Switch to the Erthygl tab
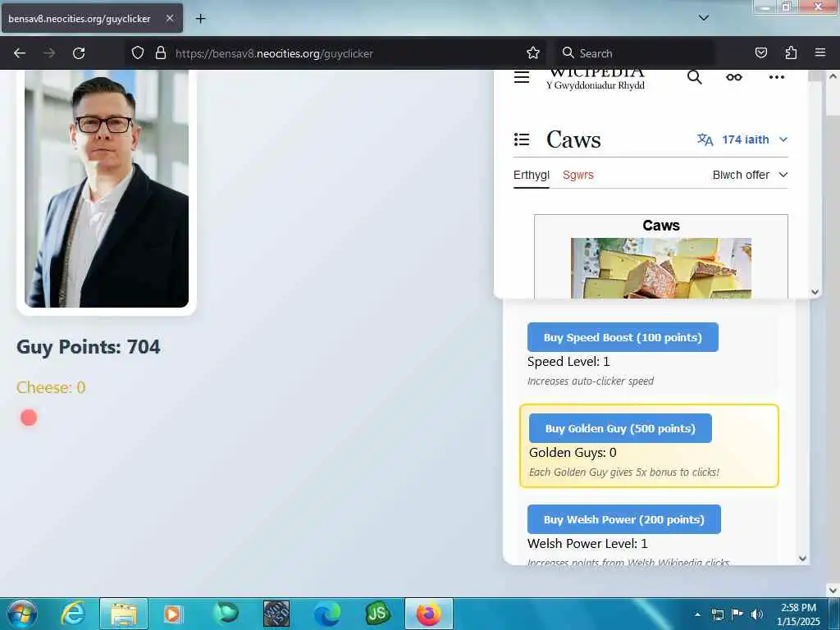Image resolution: width=840 pixels, height=630 pixels. click(x=531, y=175)
